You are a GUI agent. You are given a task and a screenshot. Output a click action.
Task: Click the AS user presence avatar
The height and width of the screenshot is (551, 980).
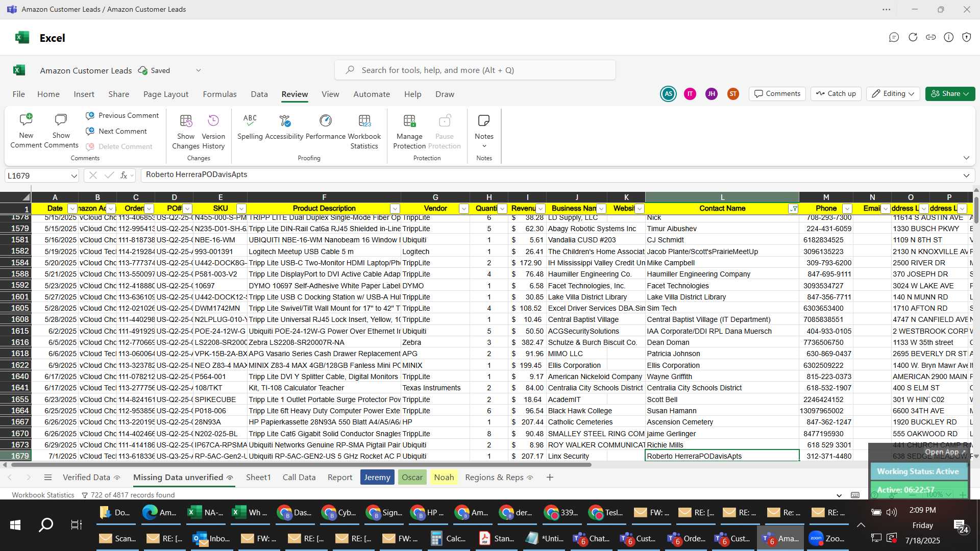point(668,94)
